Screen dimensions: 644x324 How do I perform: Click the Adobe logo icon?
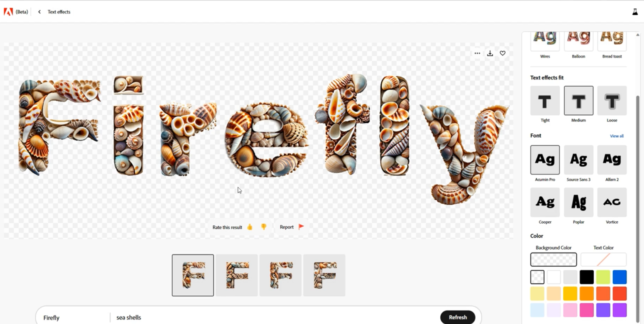pyautogui.click(x=8, y=12)
